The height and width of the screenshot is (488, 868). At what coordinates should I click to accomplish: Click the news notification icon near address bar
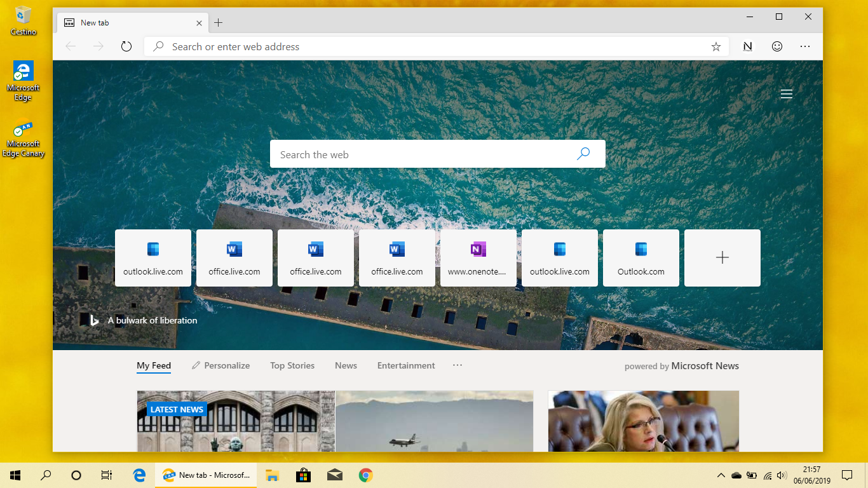click(x=747, y=46)
